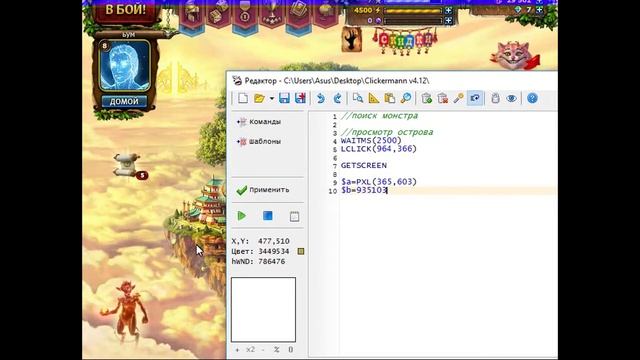Open the cards banner in game
This screenshot has width=640, height=360.
pos(299,16)
